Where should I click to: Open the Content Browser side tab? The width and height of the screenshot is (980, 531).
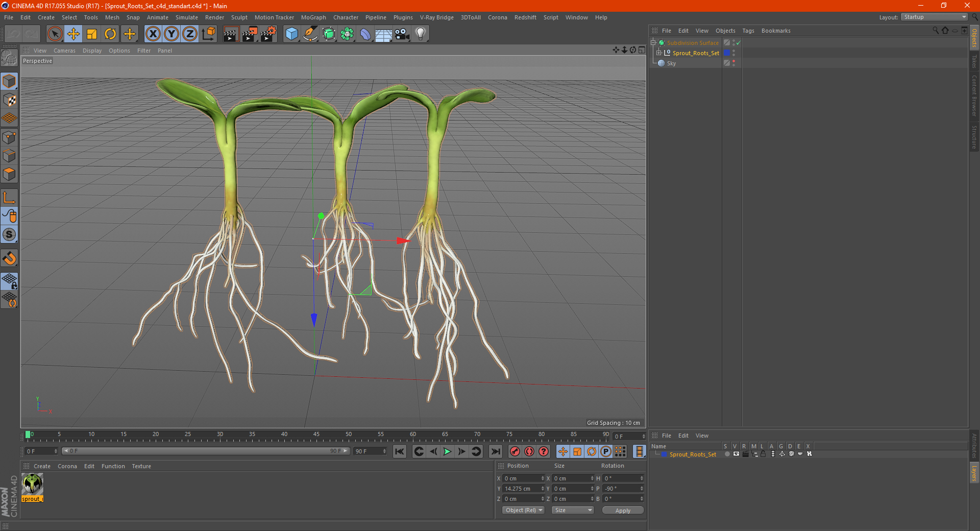pyautogui.click(x=974, y=95)
